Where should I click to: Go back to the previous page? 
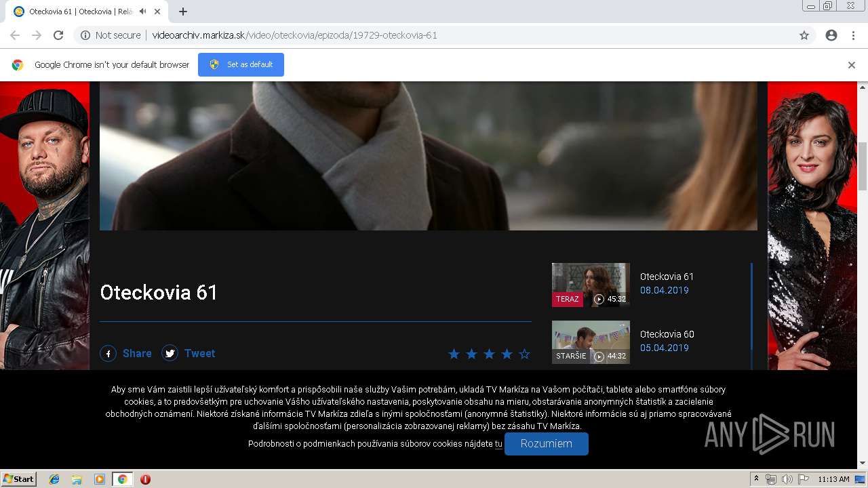click(x=15, y=35)
